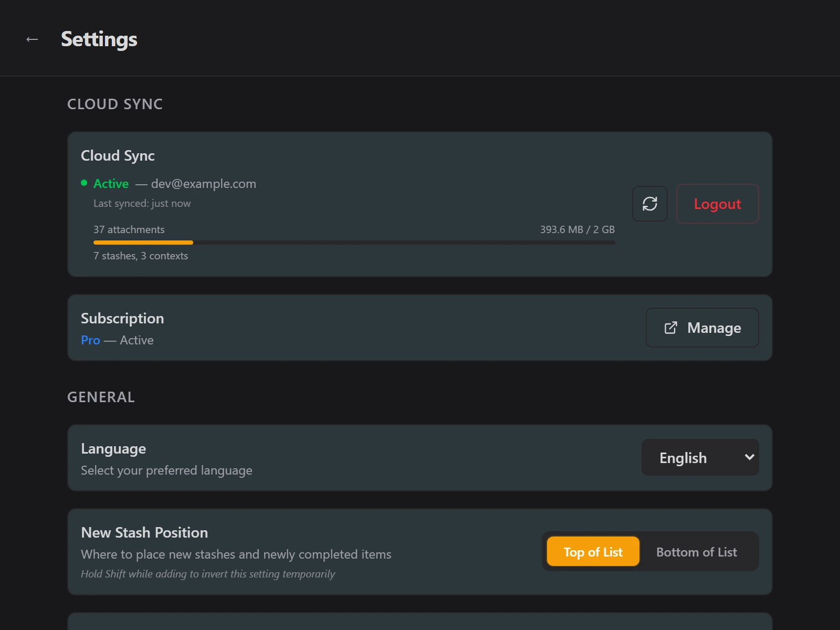This screenshot has height=630, width=840.
Task: Click the New Stash Position heading
Action: [144, 532]
